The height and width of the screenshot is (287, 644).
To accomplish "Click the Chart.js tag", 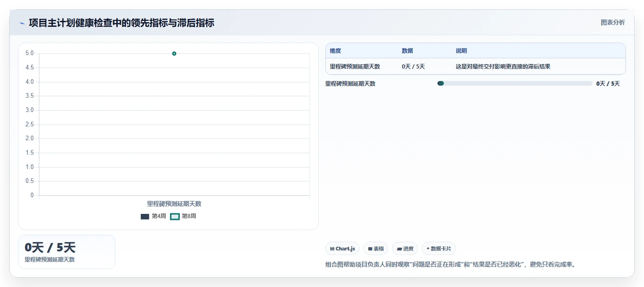I will click(342, 249).
